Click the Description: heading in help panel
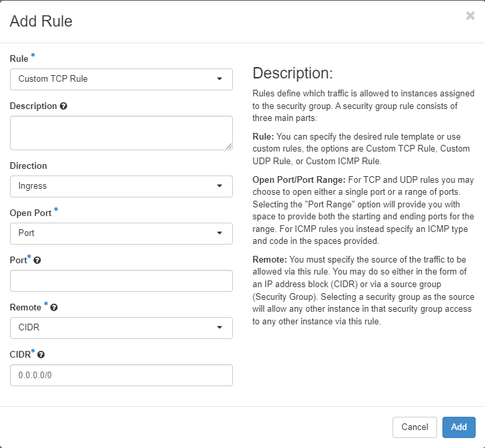The height and width of the screenshot is (448, 485). click(x=292, y=73)
